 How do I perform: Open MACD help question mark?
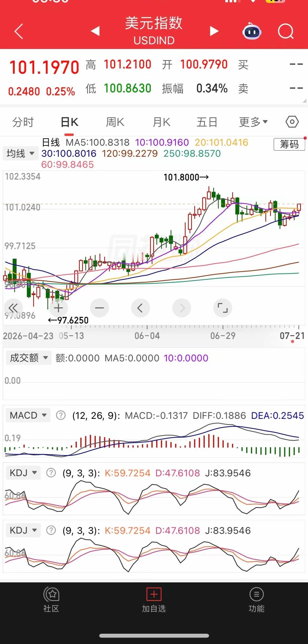point(61,415)
